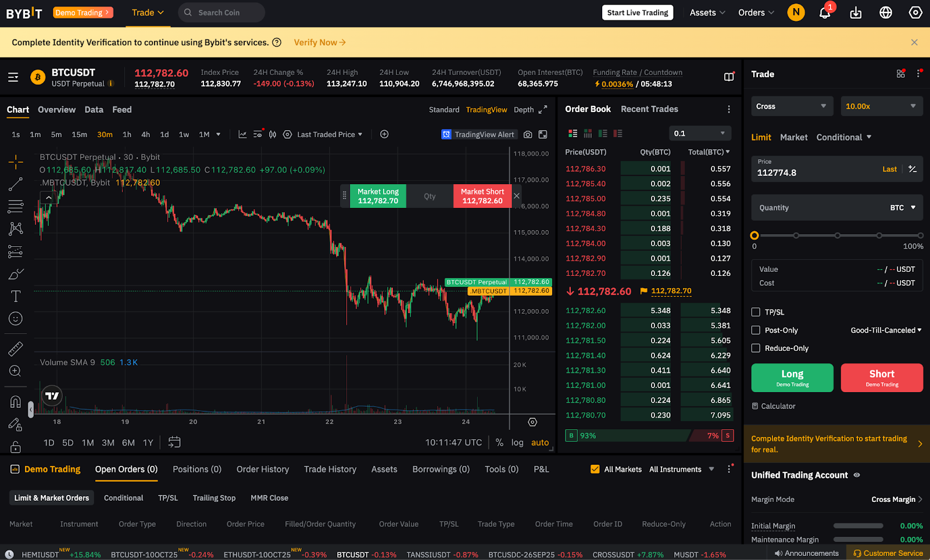The image size is (930, 560).
Task: Select the measure ruler tool
Action: pyautogui.click(x=15, y=348)
